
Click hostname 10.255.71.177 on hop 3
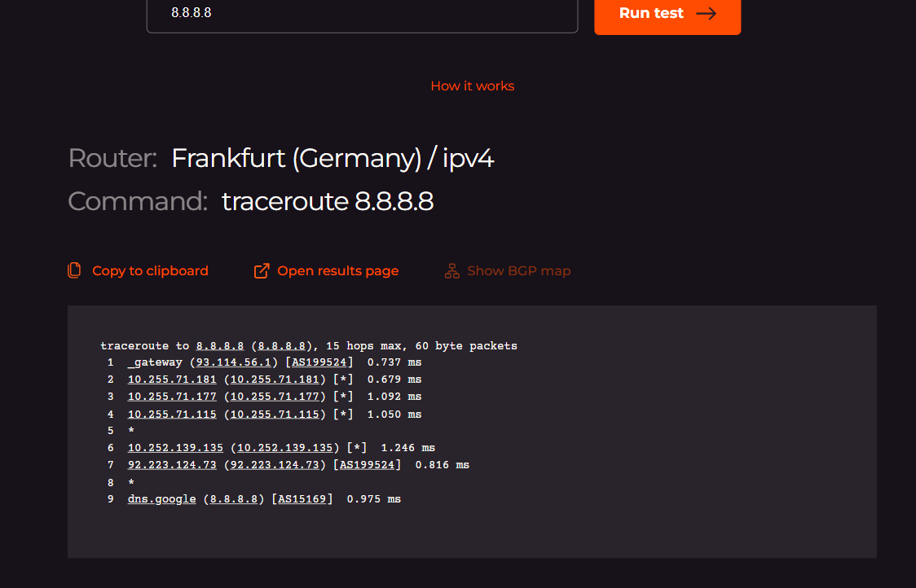172,396
